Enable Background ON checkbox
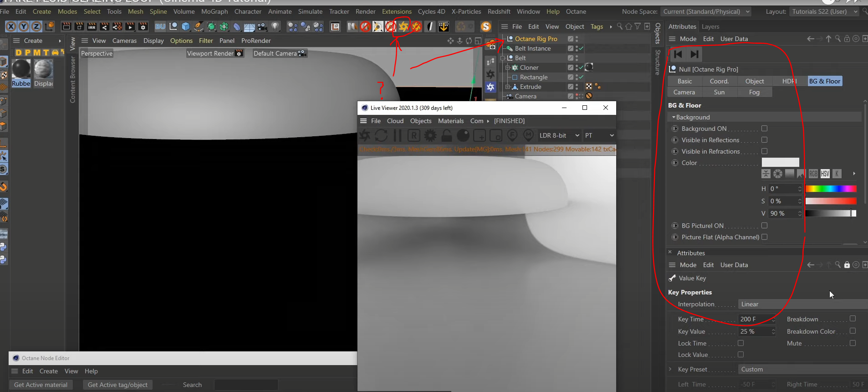868x392 pixels. pos(765,129)
